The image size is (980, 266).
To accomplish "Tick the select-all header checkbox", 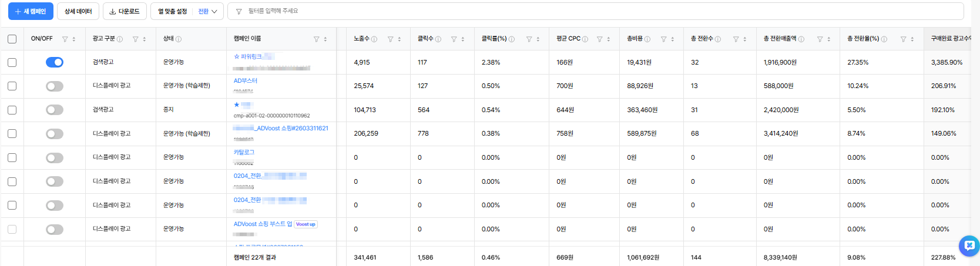I will pyautogui.click(x=12, y=39).
